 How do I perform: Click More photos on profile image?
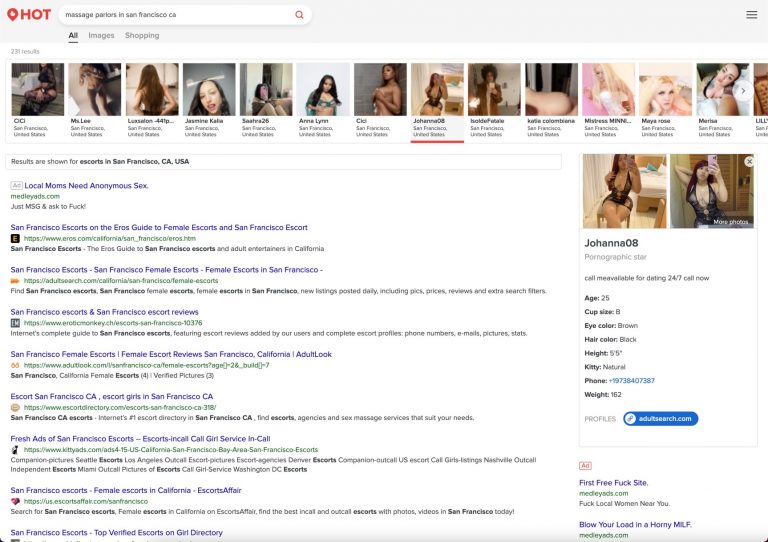730,222
